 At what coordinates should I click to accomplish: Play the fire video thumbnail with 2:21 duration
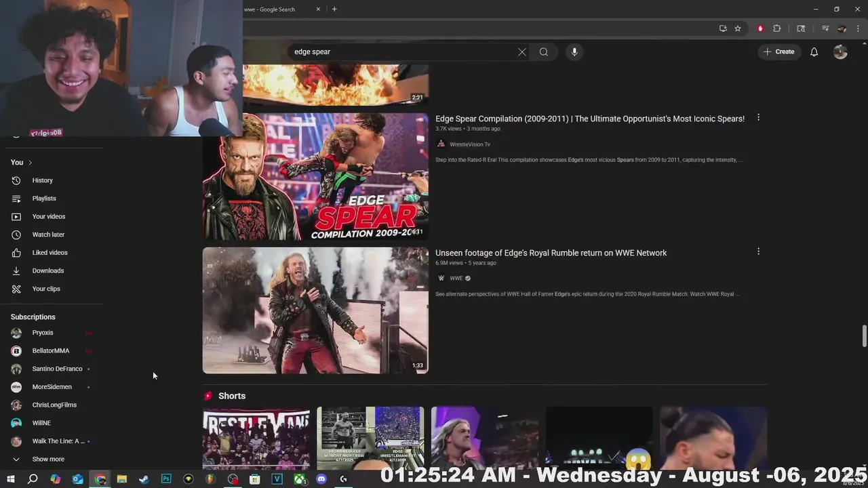[x=336, y=85]
